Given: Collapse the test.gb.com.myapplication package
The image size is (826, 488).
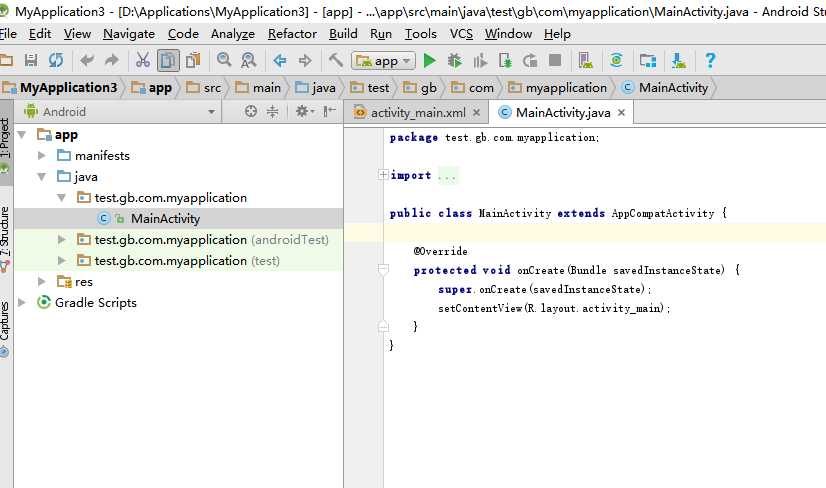Looking at the screenshot, I should point(62,198).
